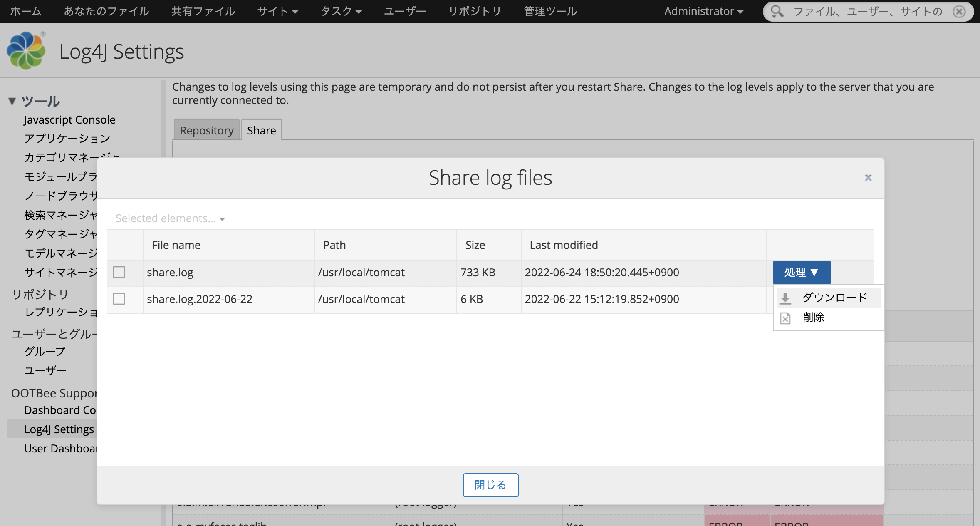
Task: Open 検索マネージャ in the sidebar
Action: (x=60, y=215)
